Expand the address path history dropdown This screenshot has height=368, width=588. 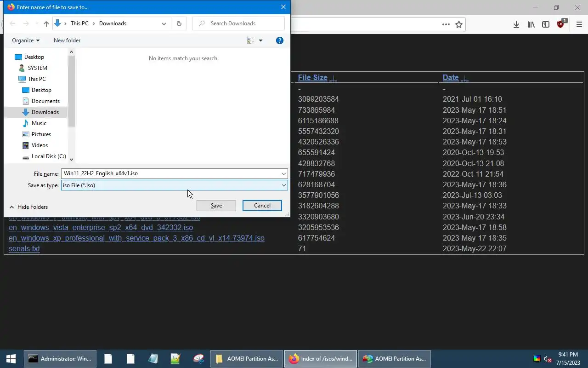click(x=164, y=23)
